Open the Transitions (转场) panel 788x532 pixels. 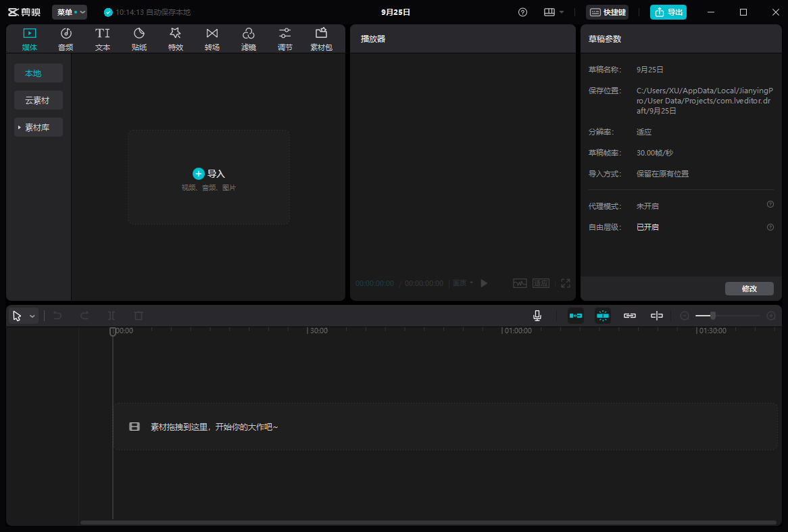212,39
